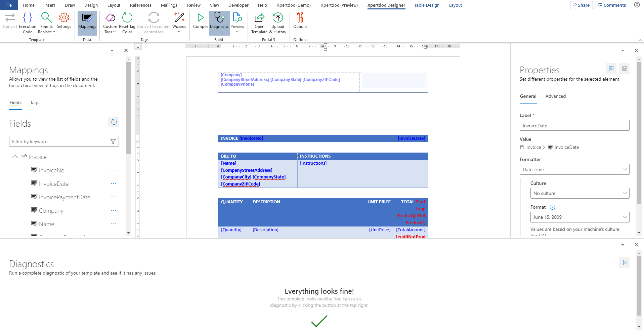The image size is (644, 330).
Task: Open the Preview dropdown
Action: click(x=237, y=23)
